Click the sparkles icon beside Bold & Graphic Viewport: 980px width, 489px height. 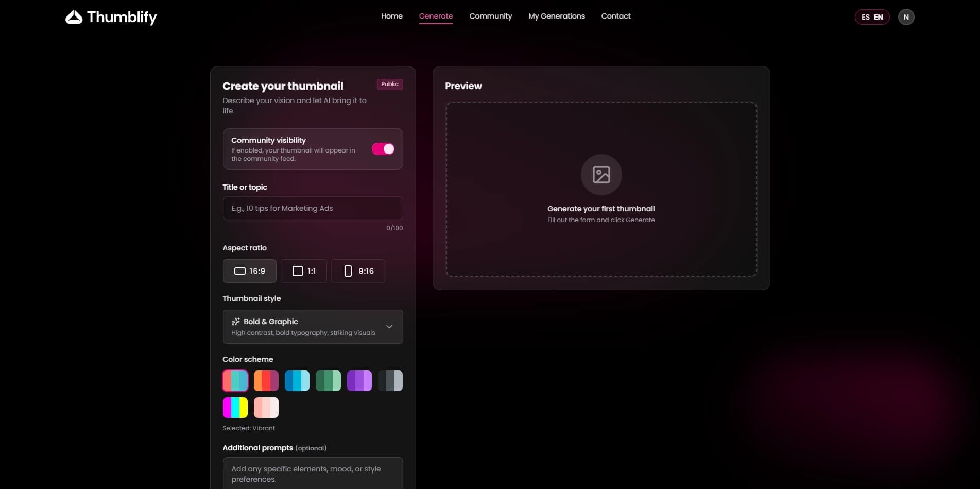coord(235,321)
